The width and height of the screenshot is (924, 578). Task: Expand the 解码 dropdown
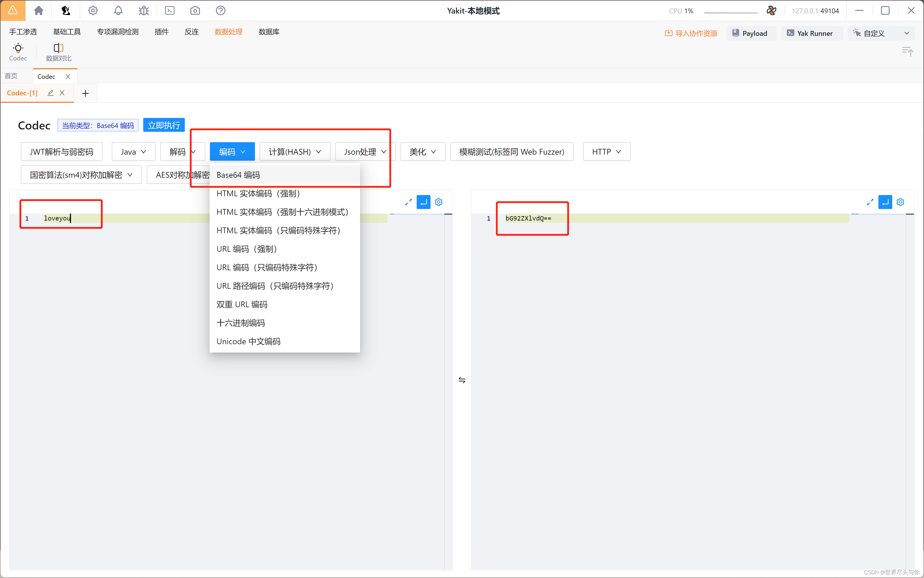182,152
